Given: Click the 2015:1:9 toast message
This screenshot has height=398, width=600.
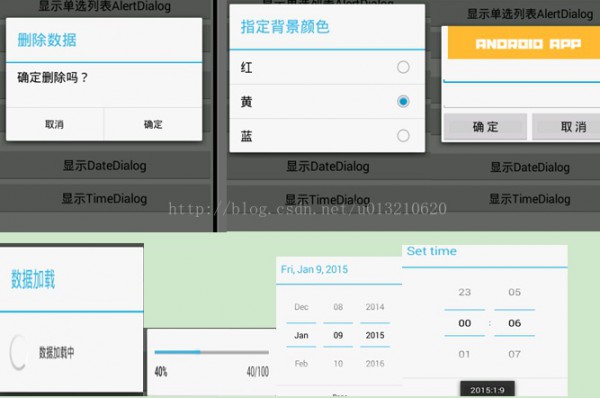Looking at the screenshot, I should pyautogui.click(x=487, y=389).
